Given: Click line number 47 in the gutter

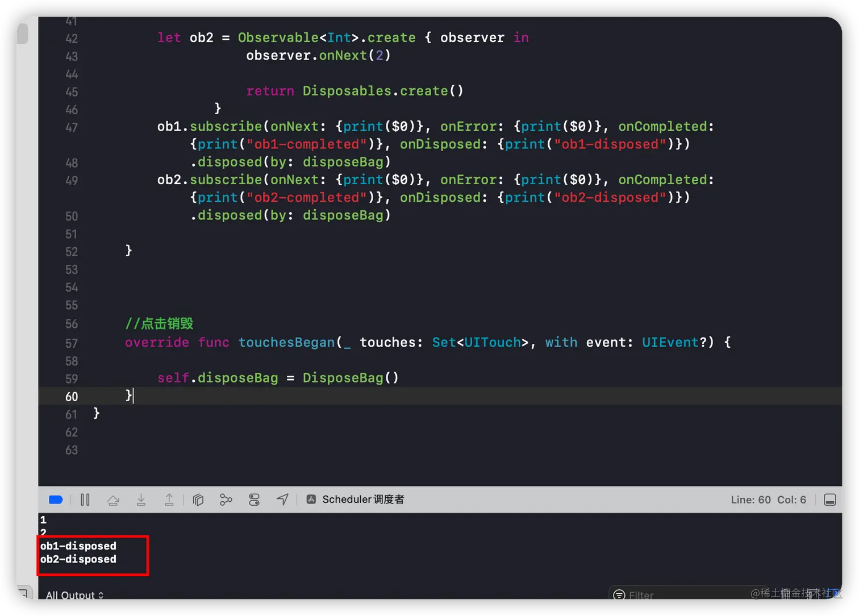Looking at the screenshot, I should (x=72, y=127).
